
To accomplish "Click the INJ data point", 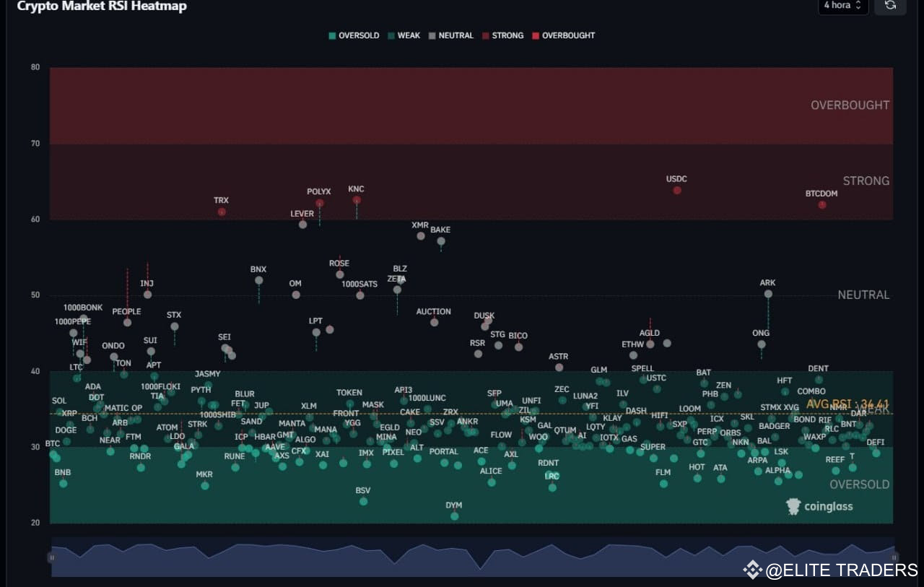I will click(148, 295).
